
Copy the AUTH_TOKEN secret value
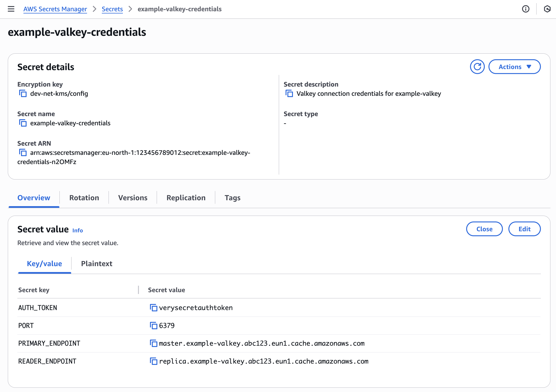153,308
